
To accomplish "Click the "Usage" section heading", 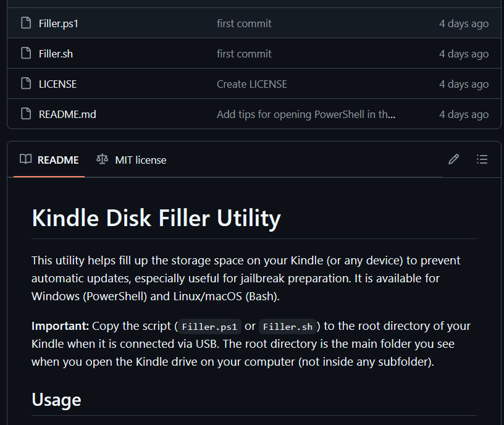I will pos(56,400).
